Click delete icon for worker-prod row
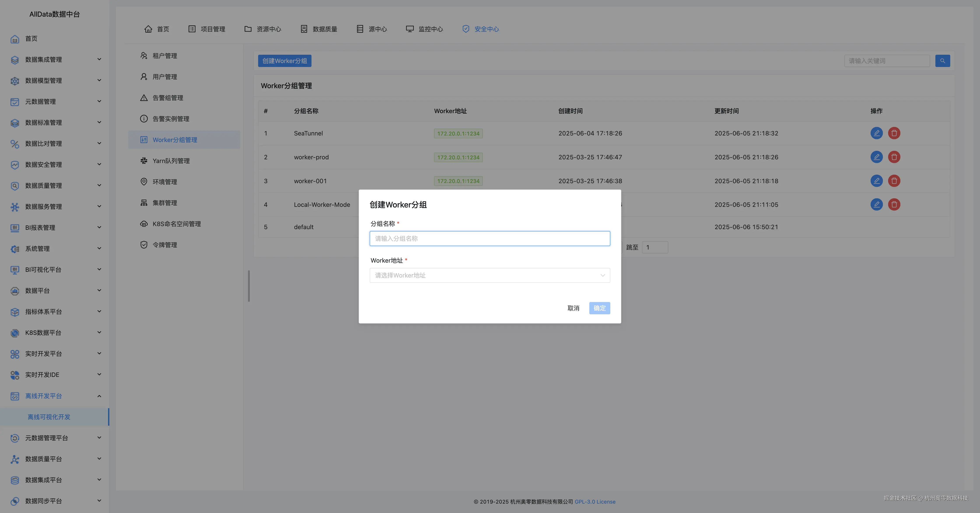 point(894,157)
